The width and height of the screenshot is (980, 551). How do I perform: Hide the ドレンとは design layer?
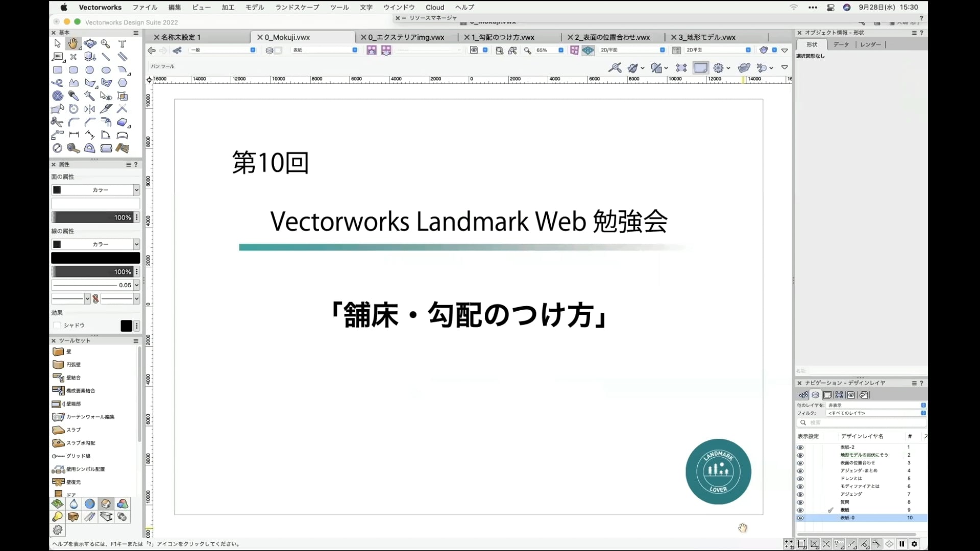point(800,479)
